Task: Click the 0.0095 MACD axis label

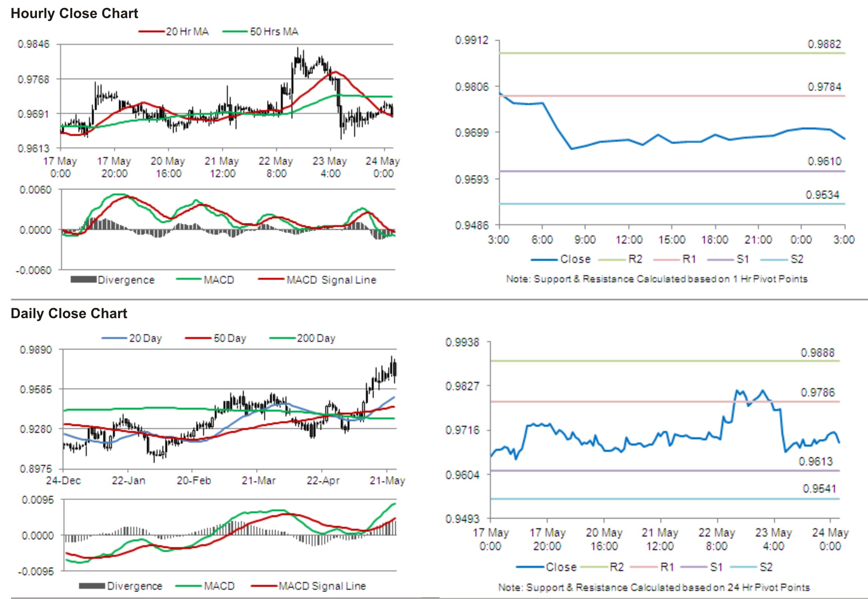Action: 38,500
